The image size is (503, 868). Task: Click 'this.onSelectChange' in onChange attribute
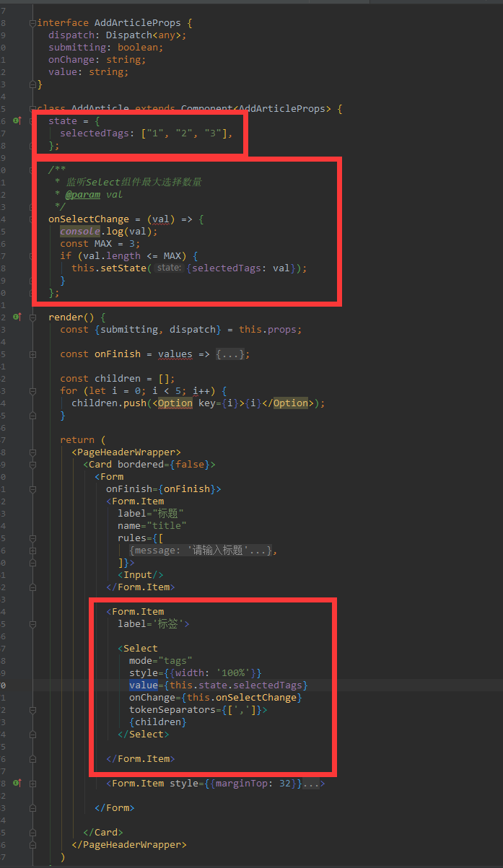[x=242, y=697]
